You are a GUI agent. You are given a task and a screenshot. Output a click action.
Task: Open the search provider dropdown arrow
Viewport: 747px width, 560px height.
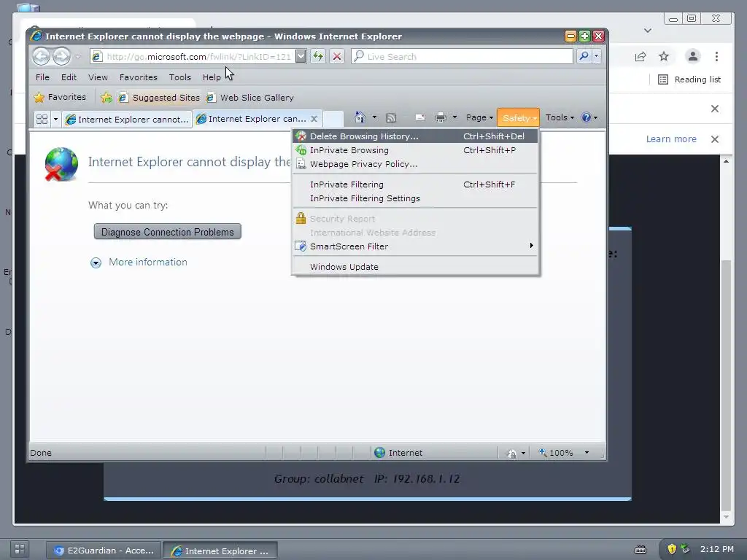[596, 56]
